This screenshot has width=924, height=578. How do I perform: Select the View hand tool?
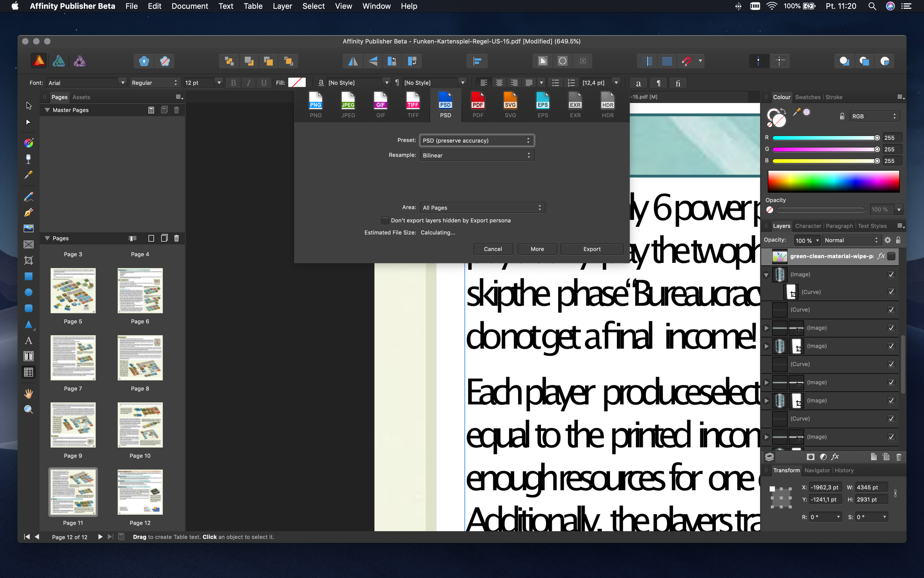click(x=28, y=394)
